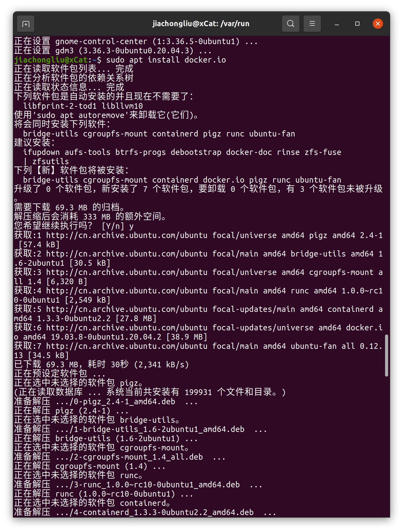This screenshot has width=403, height=532.
Task: Click the terminal vertical scrollbar thumb
Action: [x=386, y=355]
